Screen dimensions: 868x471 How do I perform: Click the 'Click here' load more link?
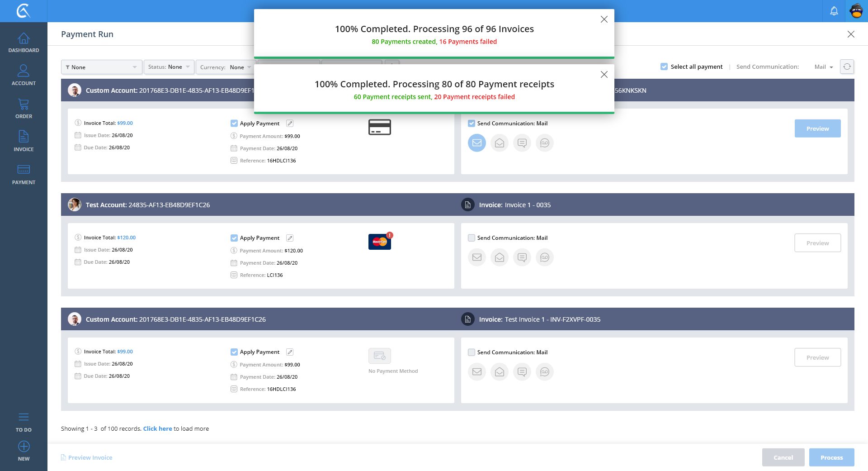click(x=157, y=428)
